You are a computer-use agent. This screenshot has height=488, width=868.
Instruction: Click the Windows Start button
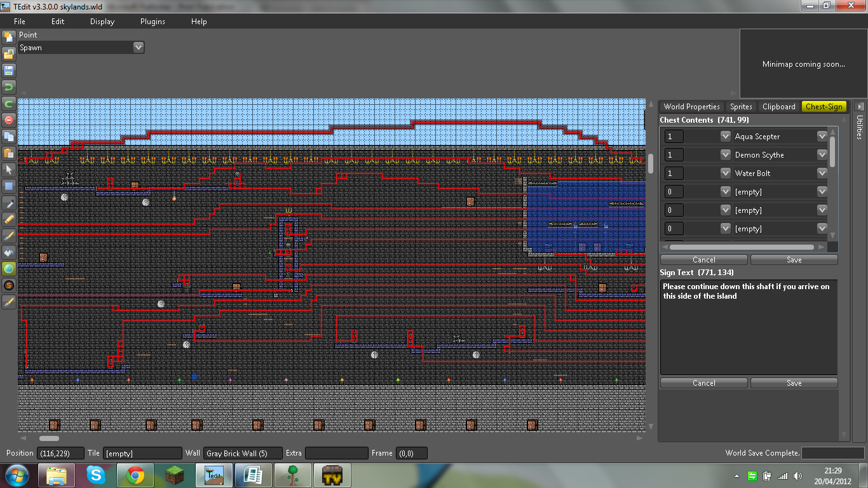point(17,475)
